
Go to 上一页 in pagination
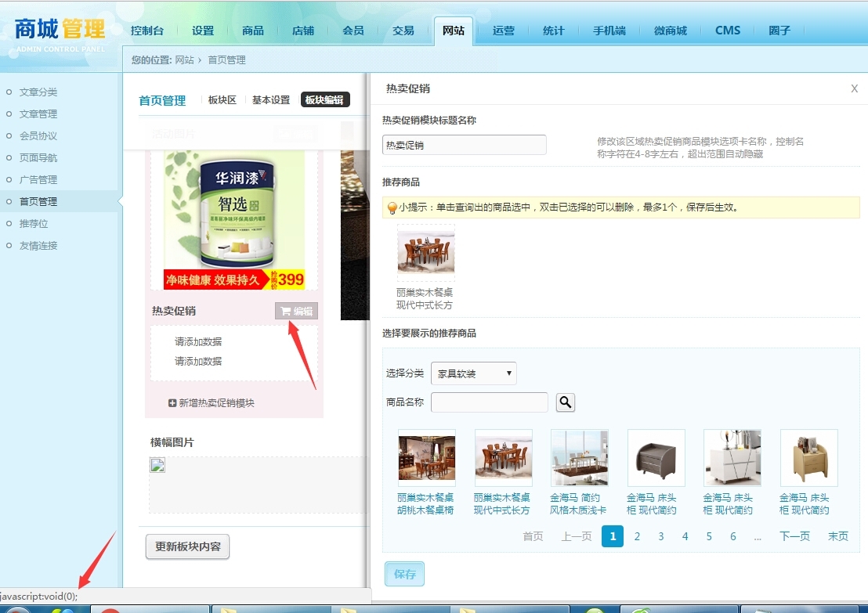[577, 536]
